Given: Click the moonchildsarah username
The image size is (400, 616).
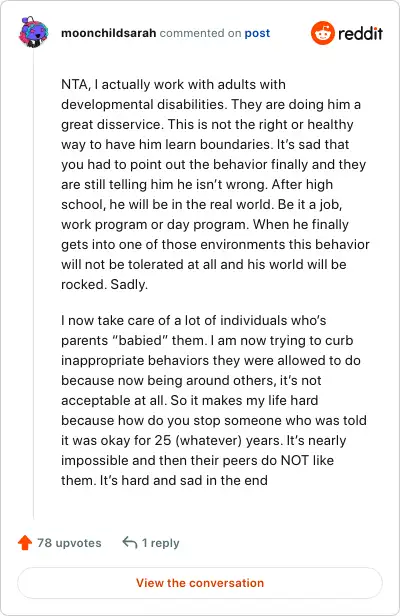Looking at the screenshot, I should [109, 33].
